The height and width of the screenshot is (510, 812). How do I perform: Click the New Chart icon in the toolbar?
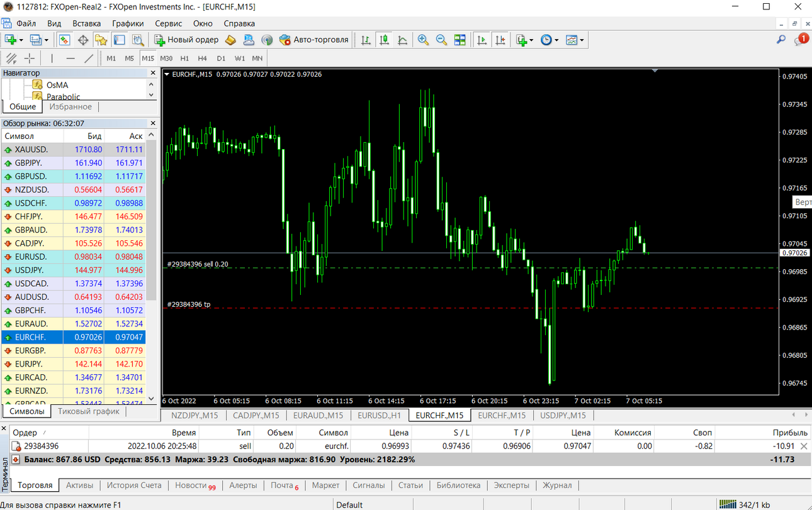click(x=11, y=40)
